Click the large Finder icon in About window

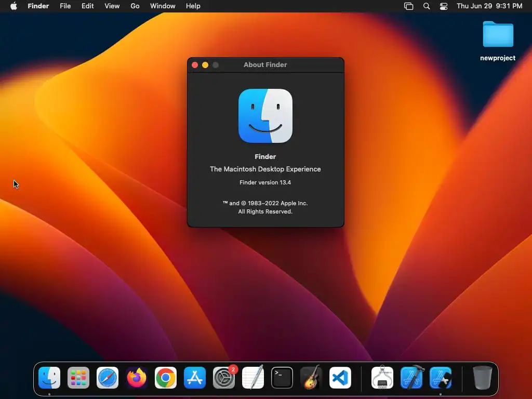[265, 116]
